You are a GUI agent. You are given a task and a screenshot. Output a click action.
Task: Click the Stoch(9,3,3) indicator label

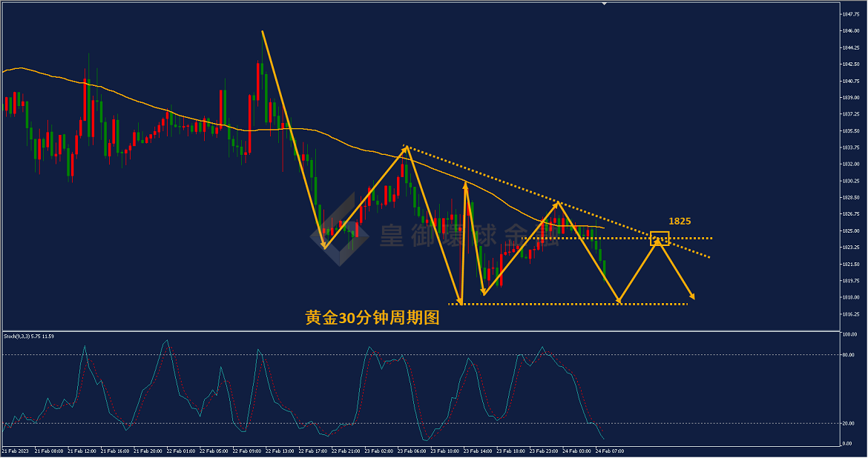(29, 336)
